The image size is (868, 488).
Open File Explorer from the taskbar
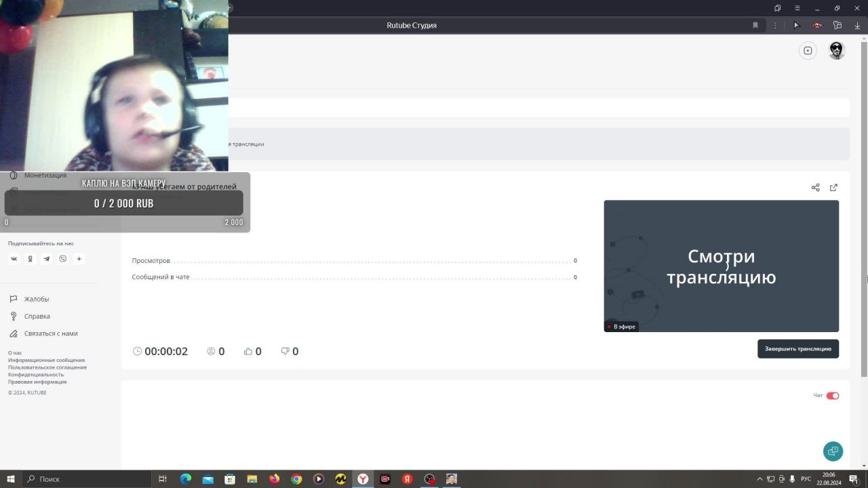pos(252,479)
